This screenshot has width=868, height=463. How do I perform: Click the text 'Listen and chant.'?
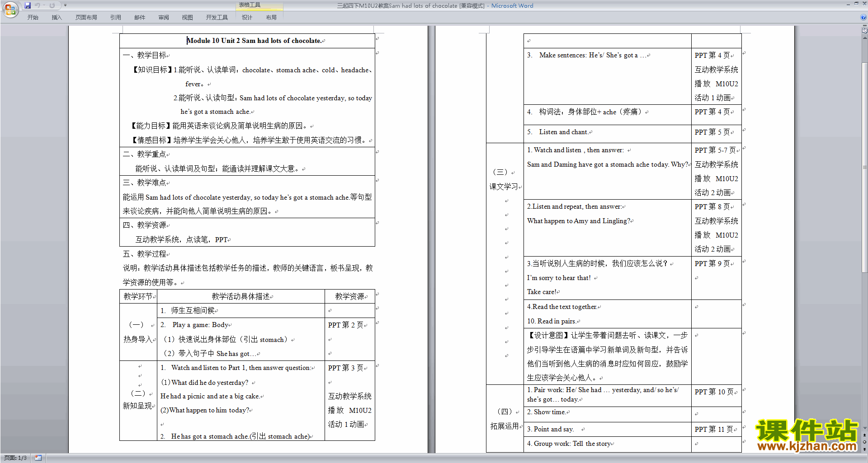pos(564,132)
